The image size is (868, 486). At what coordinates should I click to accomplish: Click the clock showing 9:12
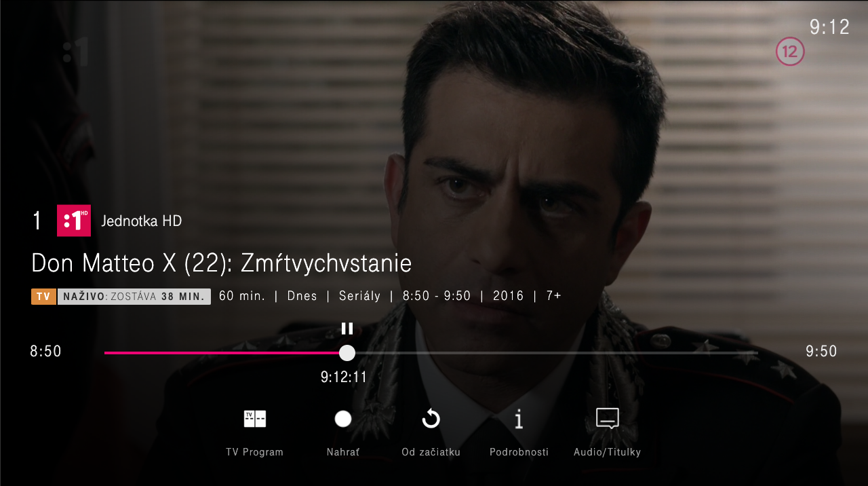pyautogui.click(x=830, y=27)
